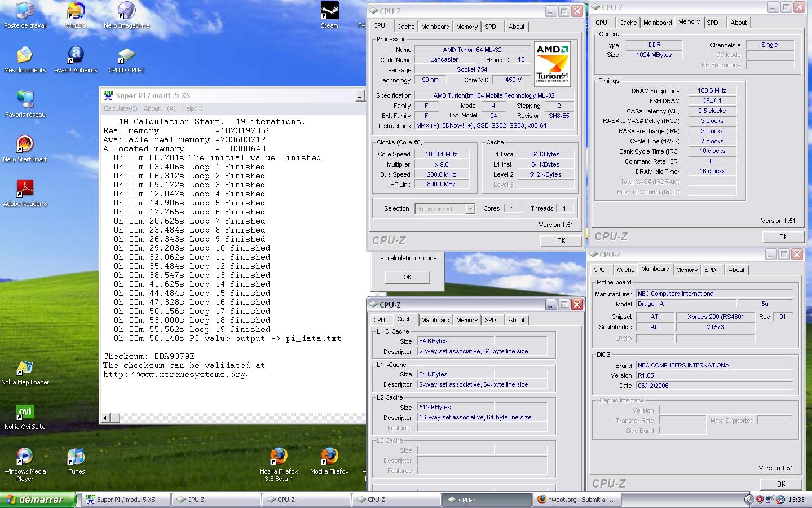
Task: Switch to SPD tab in CPU window
Action: (490, 27)
